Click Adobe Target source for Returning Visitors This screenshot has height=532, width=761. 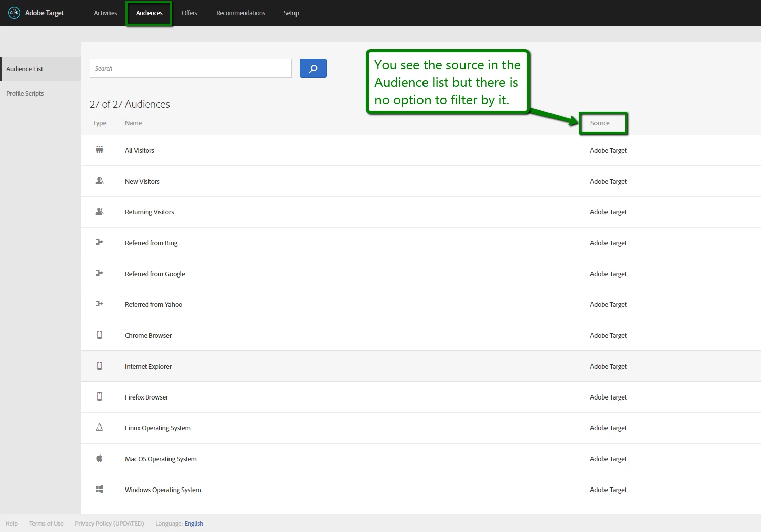point(608,212)
